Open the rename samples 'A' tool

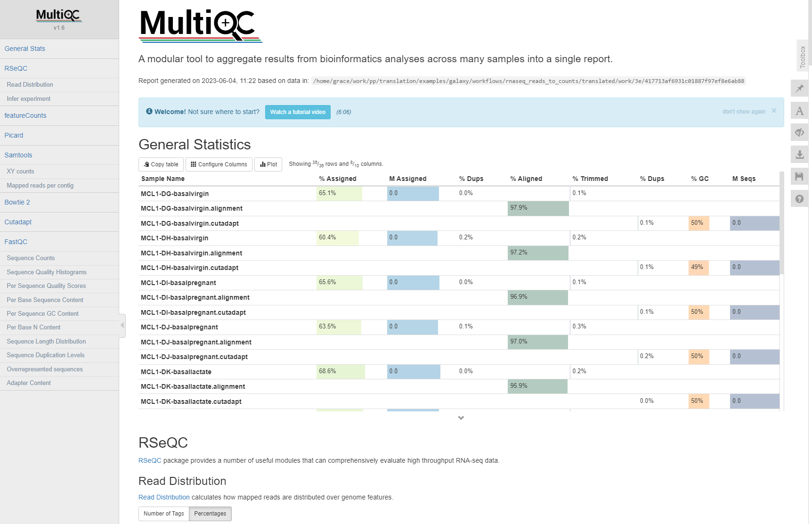799,111
